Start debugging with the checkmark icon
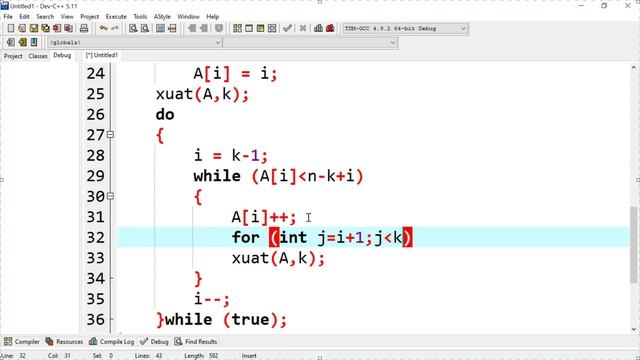 287,28
